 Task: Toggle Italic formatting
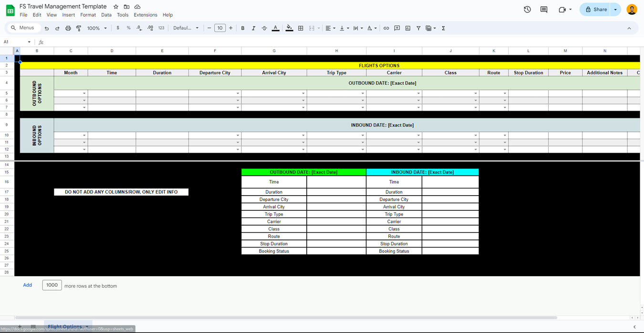(253, 28)
